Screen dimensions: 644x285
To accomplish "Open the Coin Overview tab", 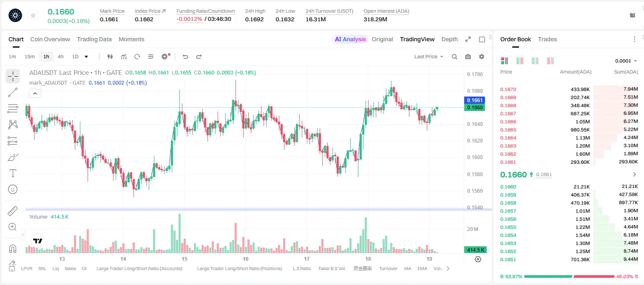I will [x=50, y=39].
